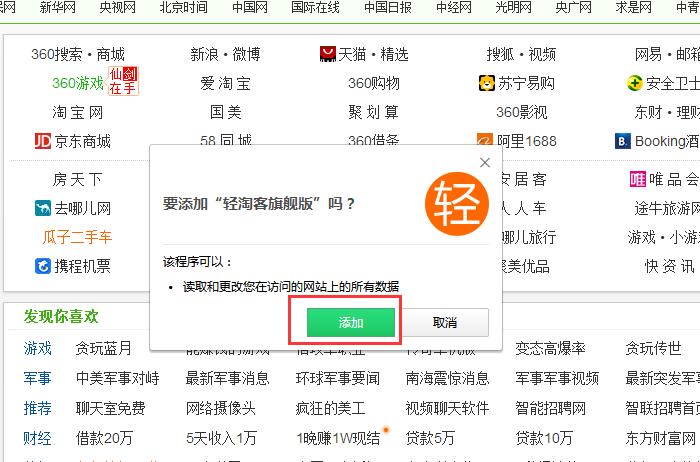This screenshot has width=700, height=462.
Task: Click the green 添加 button in dialog
Action: coord(350,322)
